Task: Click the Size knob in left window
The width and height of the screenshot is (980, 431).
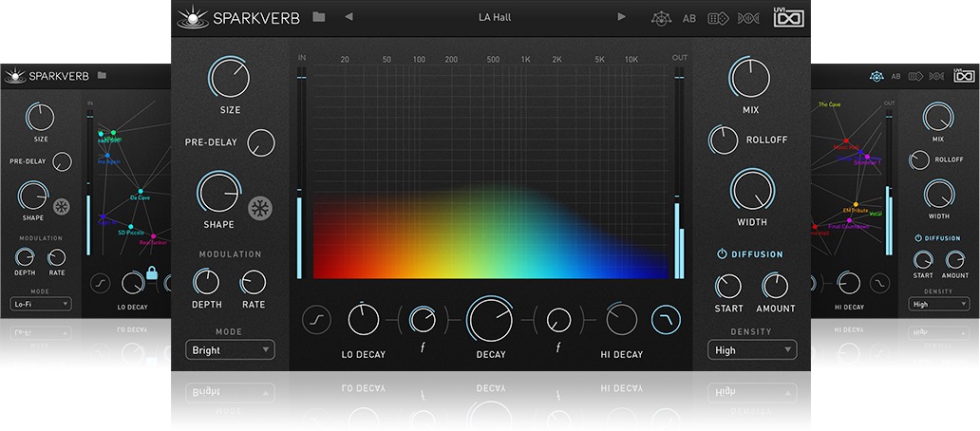Action: coord(40,117)
